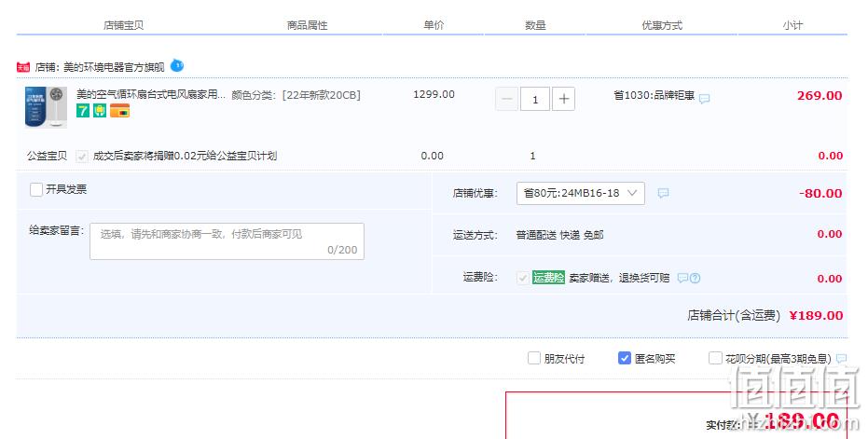This screenshot has width=868, height=439.
Task: Click the 数量 column header
Action: tap(535, 25)
